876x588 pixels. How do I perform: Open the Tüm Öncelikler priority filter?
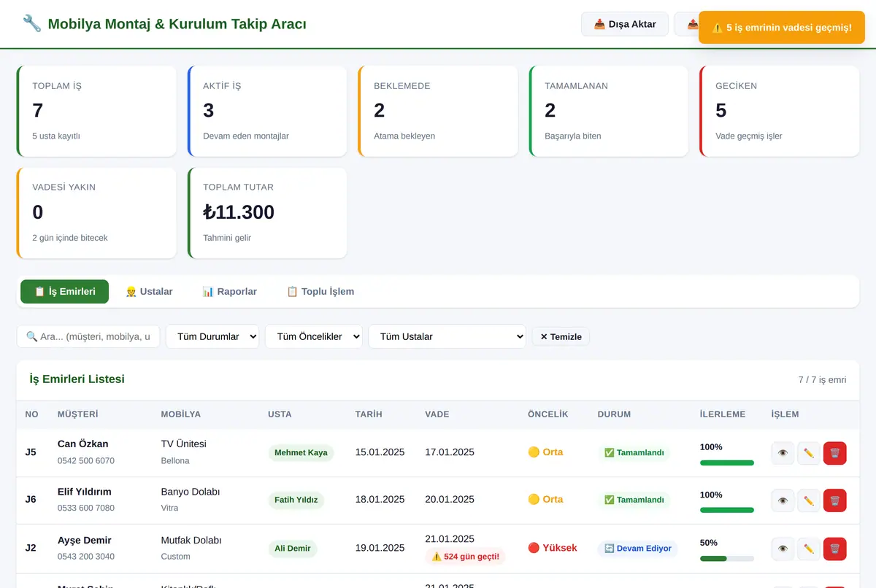point(314,336)
